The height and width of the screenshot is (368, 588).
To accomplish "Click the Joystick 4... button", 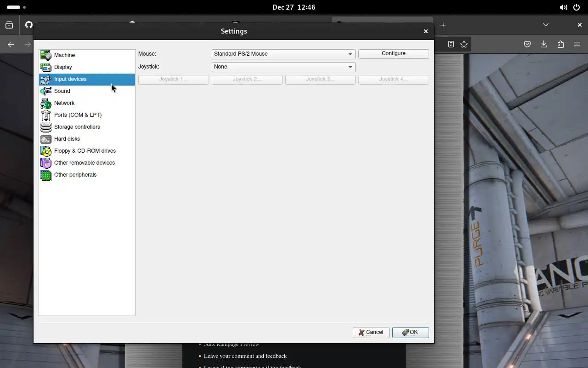I will 394,80.
